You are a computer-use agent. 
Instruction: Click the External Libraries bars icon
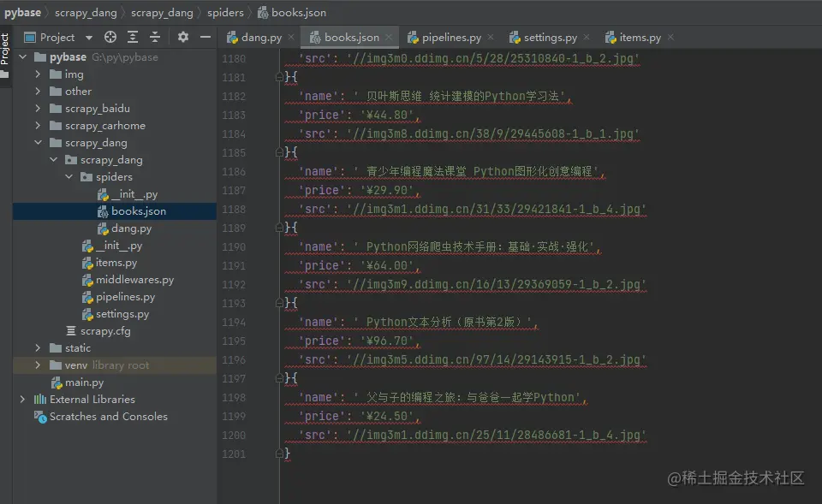point(40,400)
